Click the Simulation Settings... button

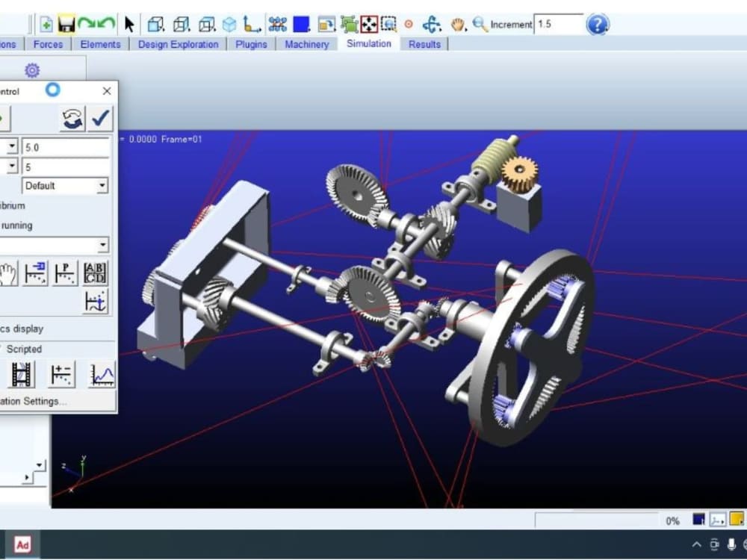pyautogui.click(x=35, y=401)
